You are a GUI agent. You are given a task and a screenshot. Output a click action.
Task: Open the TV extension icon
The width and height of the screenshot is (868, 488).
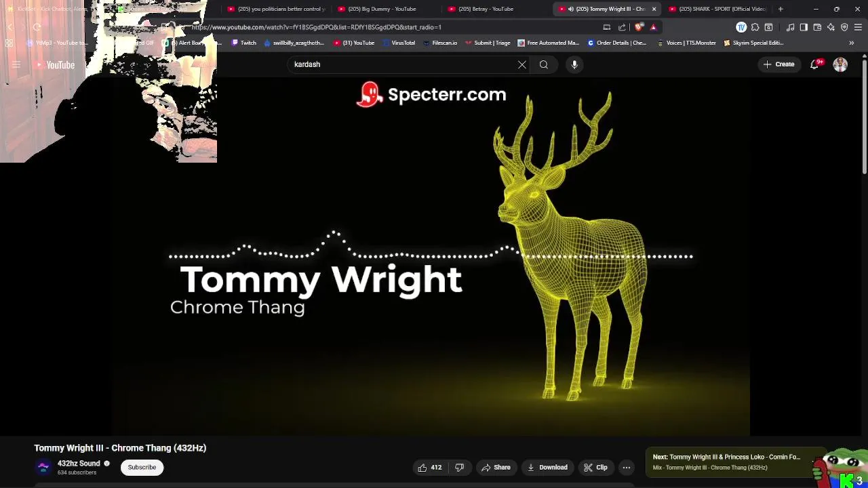741,27
